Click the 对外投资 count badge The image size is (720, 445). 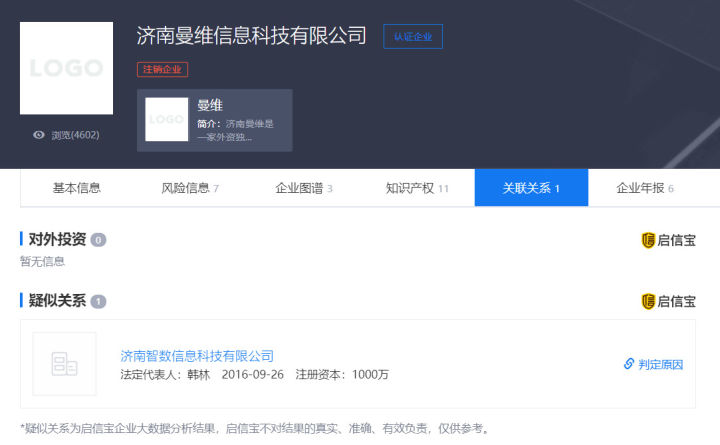(98, 240)
